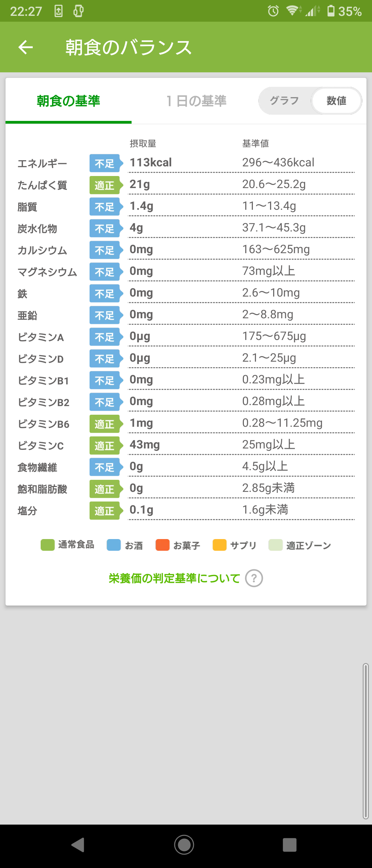
Task: Open the 栄養価の判定基準について link
Action: coord(174,578)
